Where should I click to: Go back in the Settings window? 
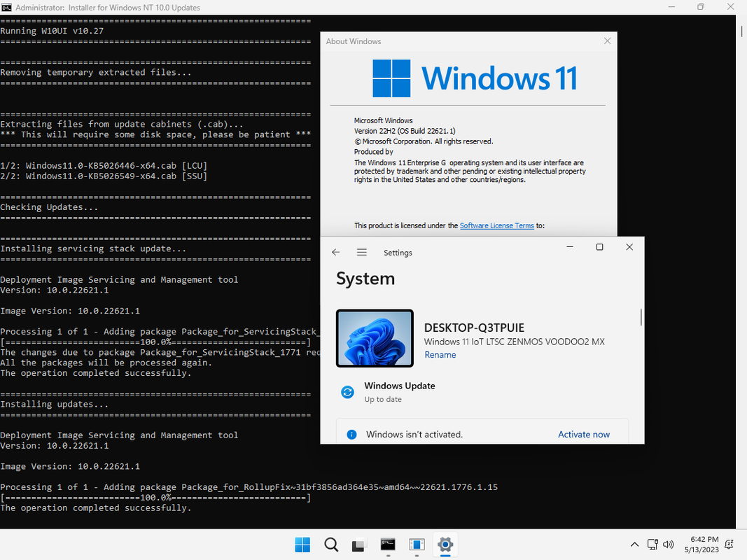coord(336,253)
